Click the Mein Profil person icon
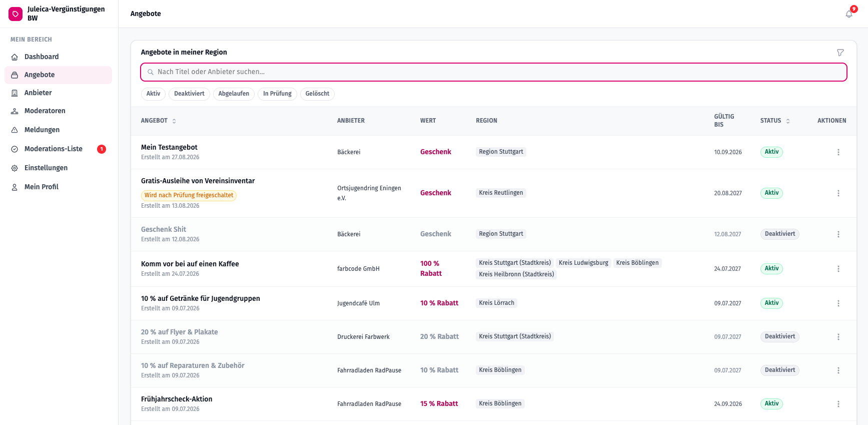Image resolution: width=868 pixels, height=425 pixels. point(15,187)
